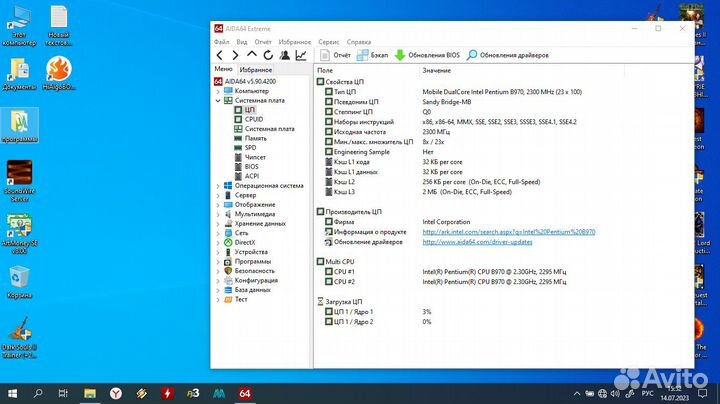Open SoundWire Server desktop shortcut
Screen dimensions: 720x404
click(x=19, y=181)
